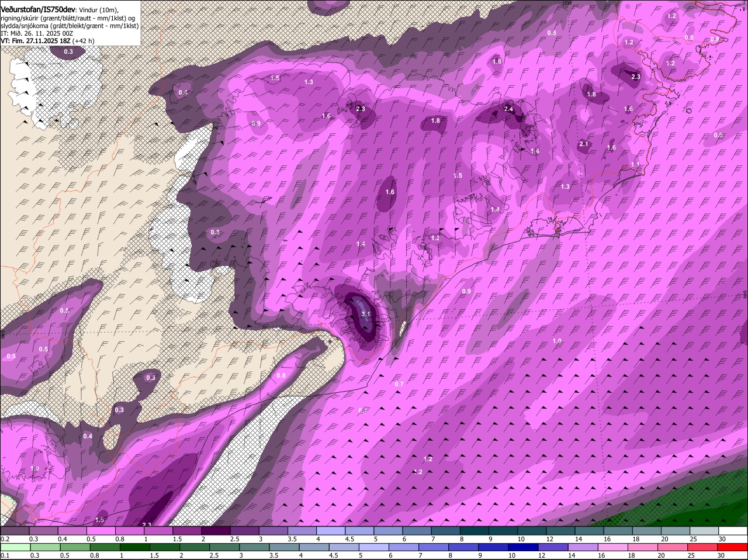Click the bright magenta swatch between 0.5 and 0.8 in the snow scale
This screenshot has width=748, height=560.
tap(101, 531)
